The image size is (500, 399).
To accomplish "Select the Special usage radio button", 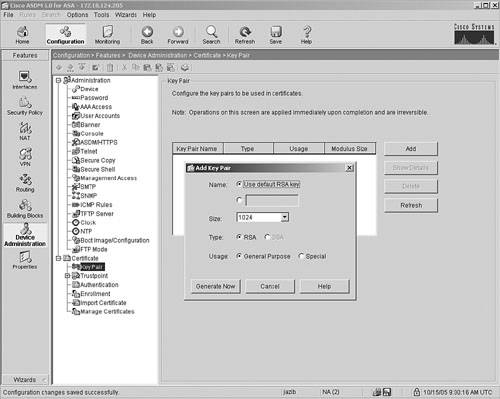I will (x=301, y=256).
